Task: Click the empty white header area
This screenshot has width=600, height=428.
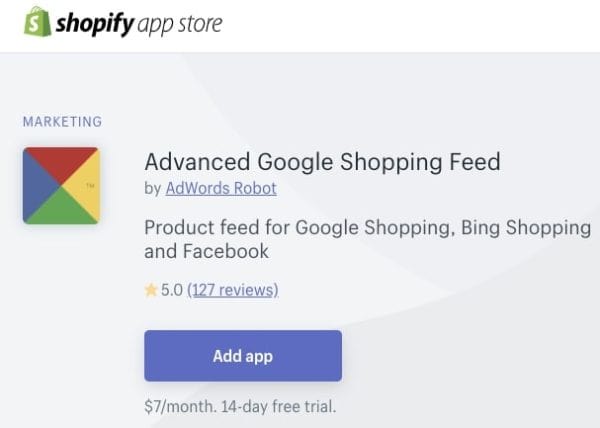Action: [420, 24]
